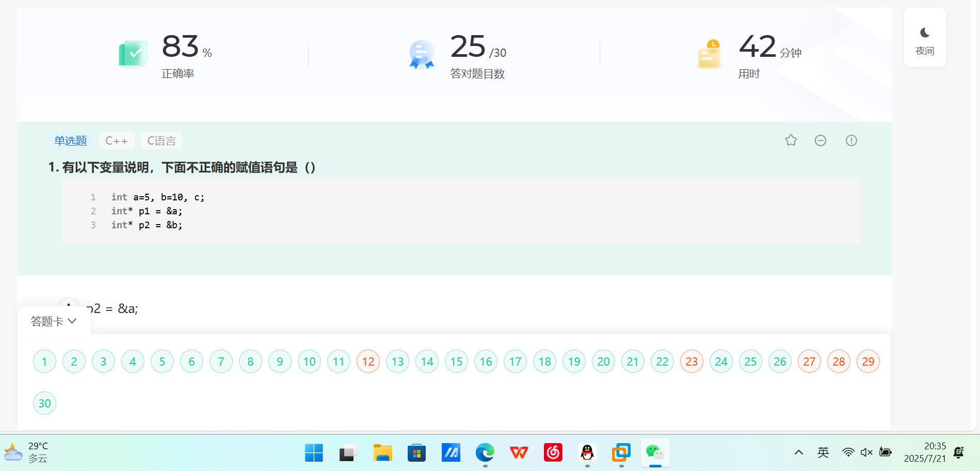
Task: Enable night mode via the 夜间 moon icon
Action: click(x=924, y=36)
